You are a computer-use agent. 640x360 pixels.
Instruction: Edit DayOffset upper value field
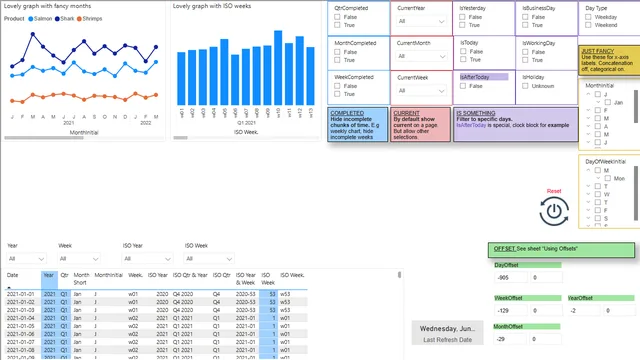tap(546, 278)
